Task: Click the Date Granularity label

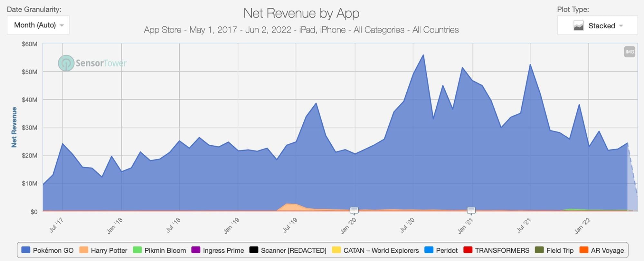Action: point(34,9)
